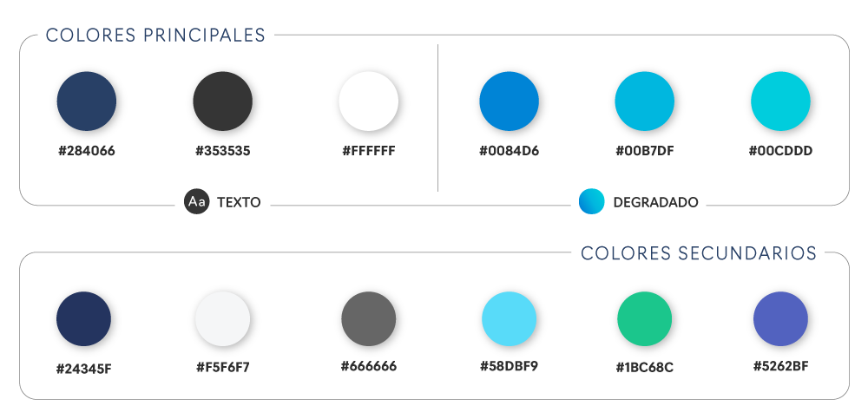The height and width of the screenshot is (419, 868).
Task: Choose the #0084D6 blue swatch
Action: point(510,101)
